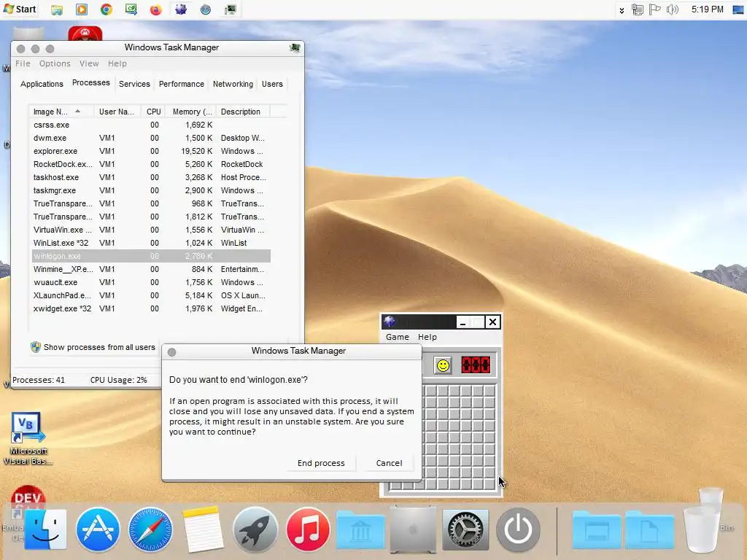Switch to the Performance tab
The width and height of the screenshot is (747, 560).
point(182,84)
